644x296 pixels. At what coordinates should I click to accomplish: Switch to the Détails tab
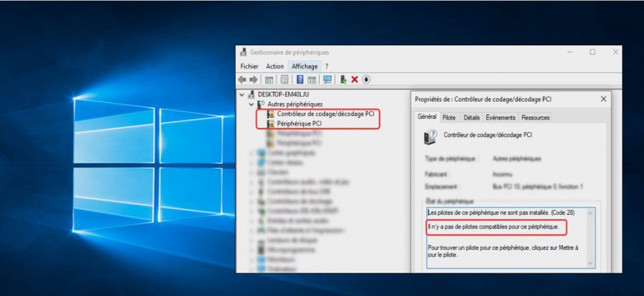pyautogui.click(x=472, y=118)
